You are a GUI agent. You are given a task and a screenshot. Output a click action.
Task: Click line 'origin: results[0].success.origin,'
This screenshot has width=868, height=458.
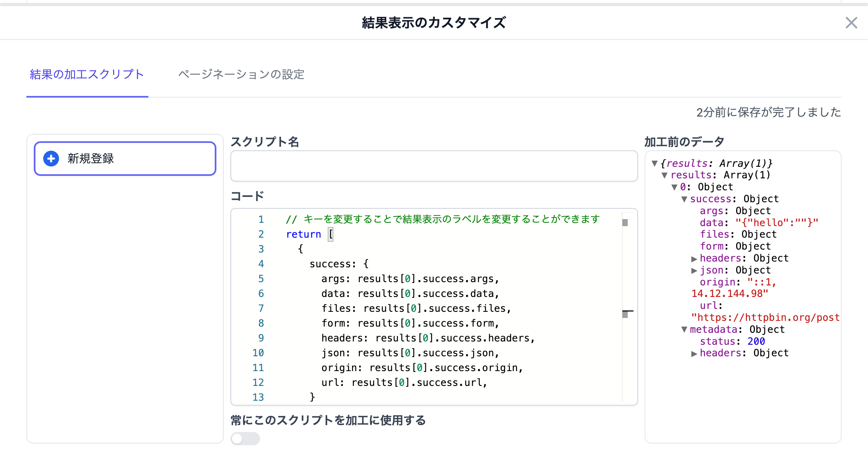pyautogui.click(x=422, y=367)
